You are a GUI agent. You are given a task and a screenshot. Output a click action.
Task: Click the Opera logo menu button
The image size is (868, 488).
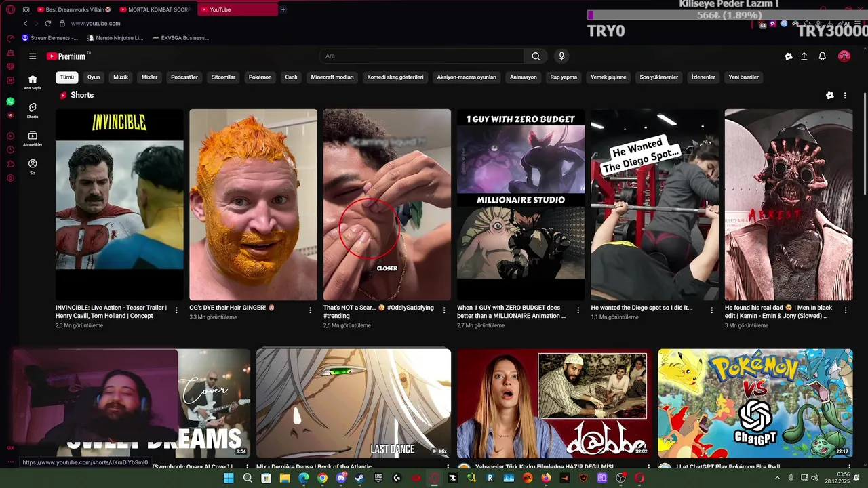tap(10, 10)
